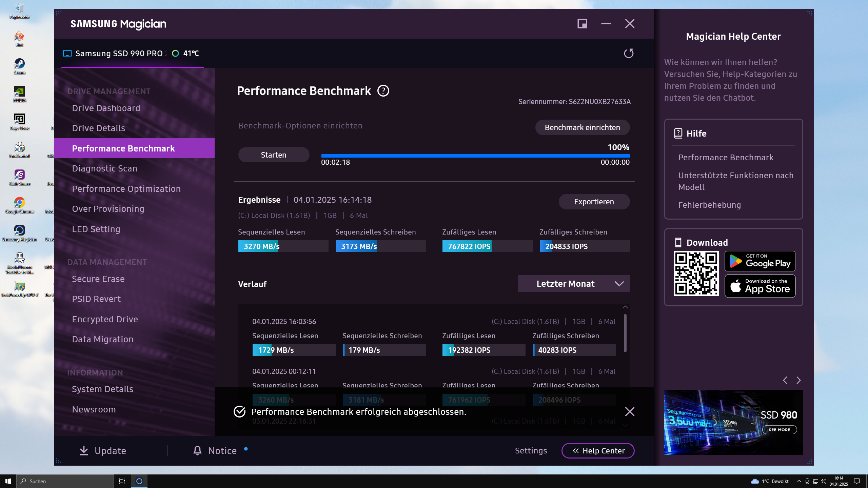This screenshot has width=868, height=488.
Task: Start a new benchmark with the Starten button
Action: pos(273,155)
